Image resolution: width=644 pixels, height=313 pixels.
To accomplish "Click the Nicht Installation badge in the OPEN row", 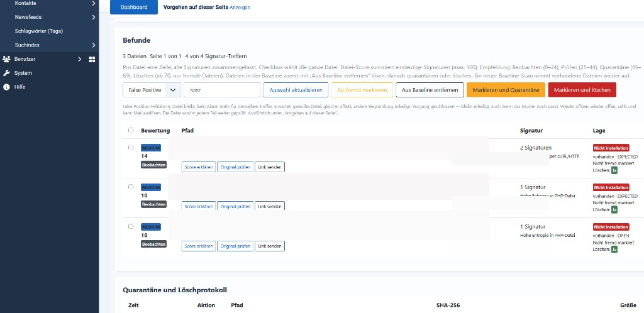I will pos(611,227).
